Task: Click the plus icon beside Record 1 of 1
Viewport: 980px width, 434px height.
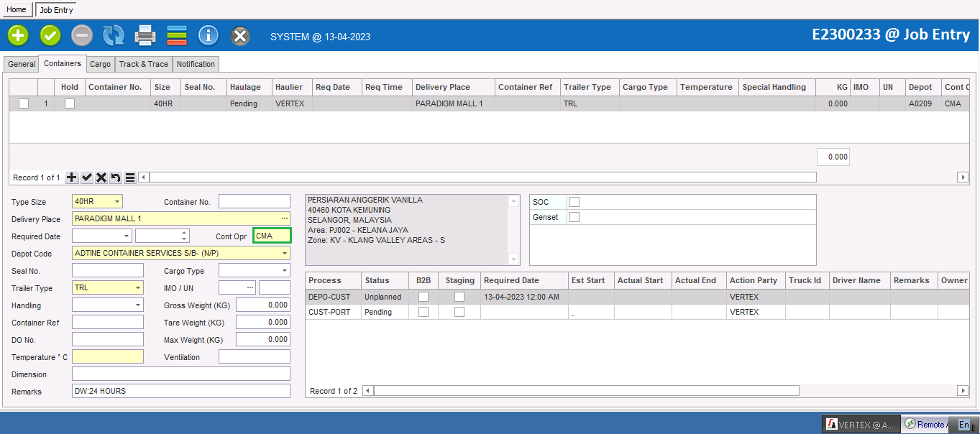Action: coord(72,177)
